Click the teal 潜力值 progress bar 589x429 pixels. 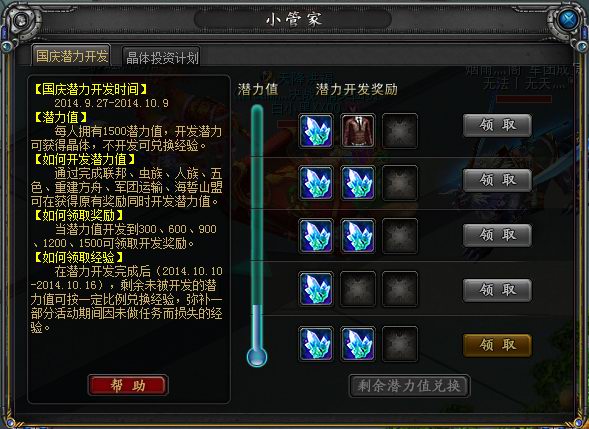[257, 229]
